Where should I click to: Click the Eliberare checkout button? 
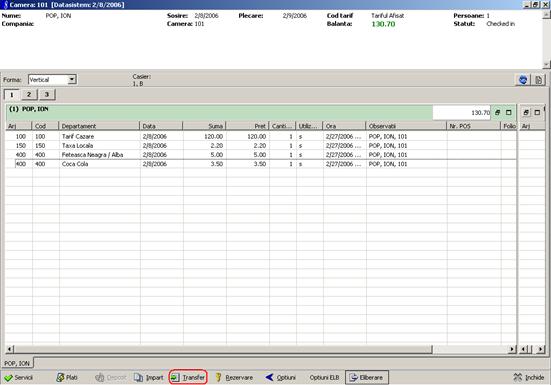(x=367, y=377)
